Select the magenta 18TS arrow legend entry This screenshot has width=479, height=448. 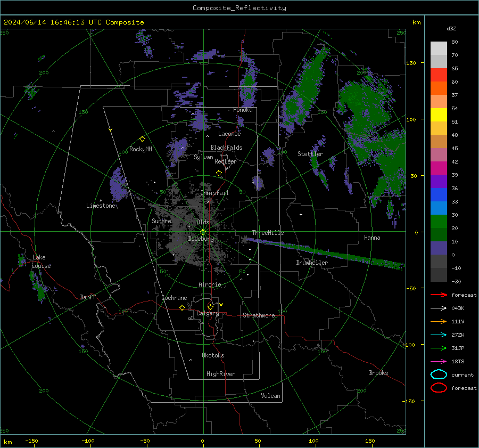pos(439,362)
